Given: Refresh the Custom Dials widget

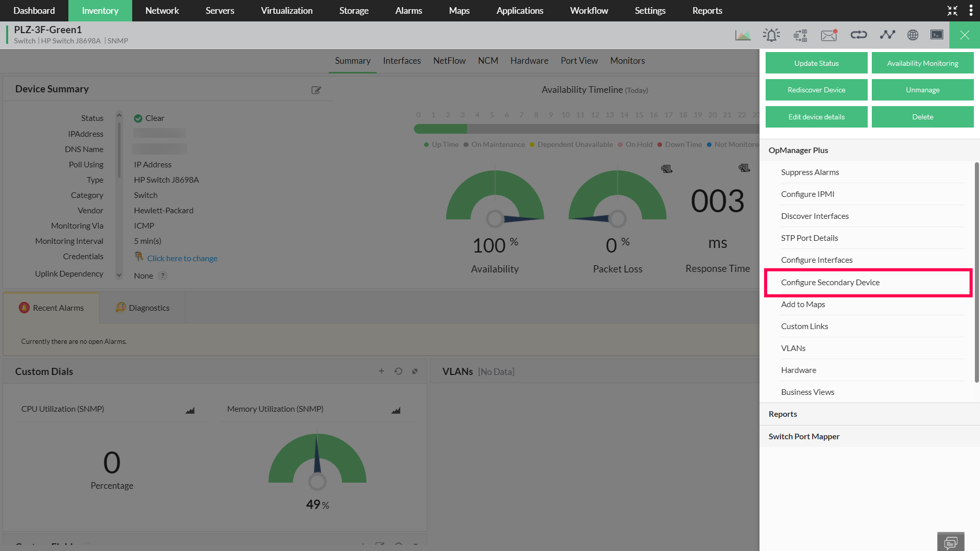Looking at the screenshot, I should [398, 371].
